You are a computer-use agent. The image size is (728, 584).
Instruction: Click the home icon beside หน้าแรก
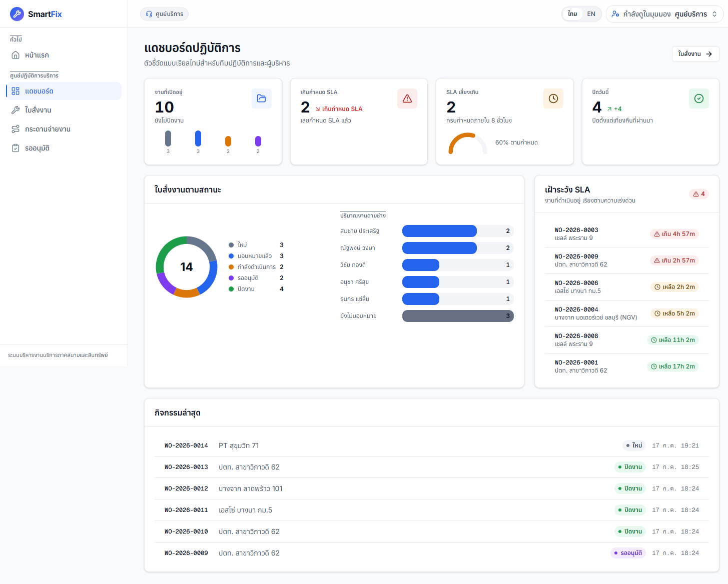click(x=16, y=55)
